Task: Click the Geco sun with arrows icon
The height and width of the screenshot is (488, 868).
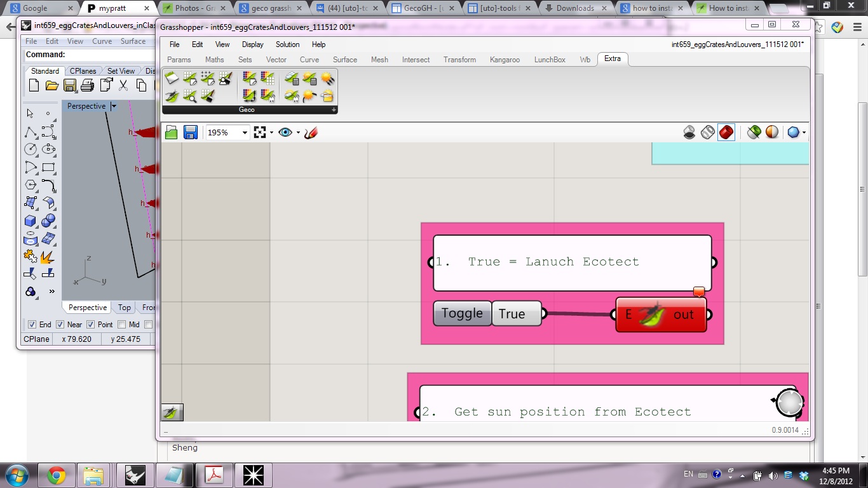Action: tap(327, 79)
